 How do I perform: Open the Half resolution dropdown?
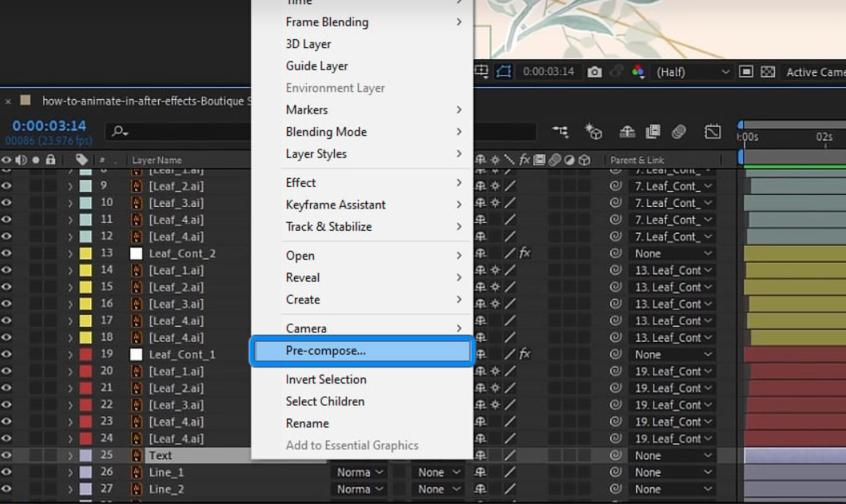693,72
